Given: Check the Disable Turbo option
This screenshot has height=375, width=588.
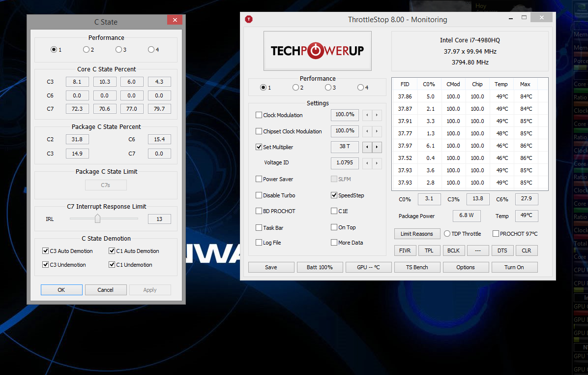Looking at the screenshot, I should (259, 195).
